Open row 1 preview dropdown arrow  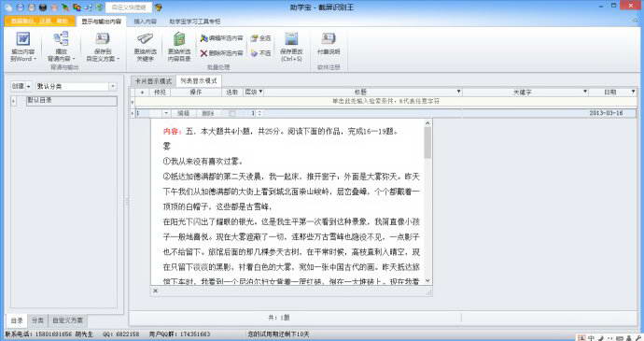(166, 113)
